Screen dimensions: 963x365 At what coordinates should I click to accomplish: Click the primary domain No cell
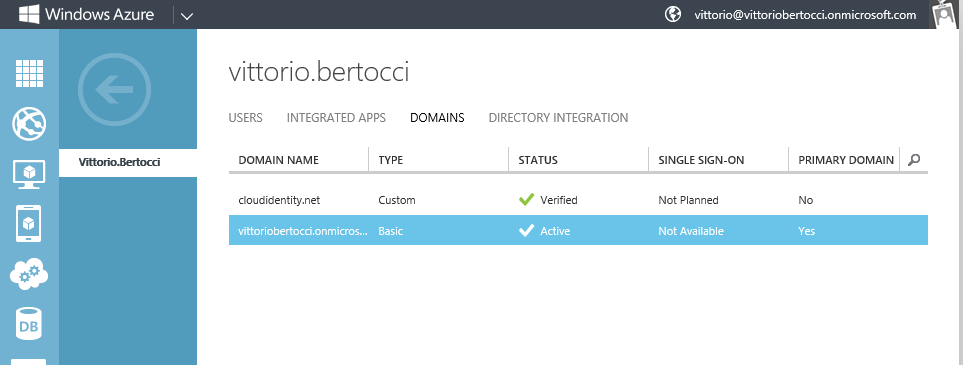click(x=806, y=200)
